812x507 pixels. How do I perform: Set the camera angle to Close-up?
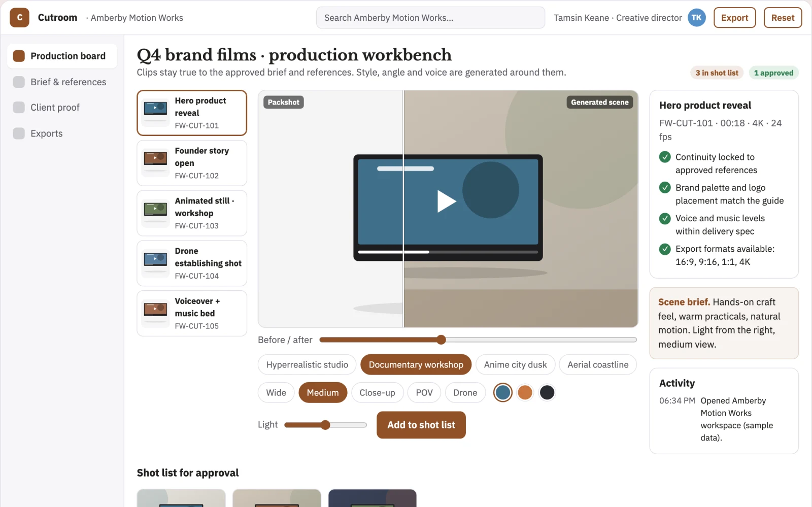(377, 392)
